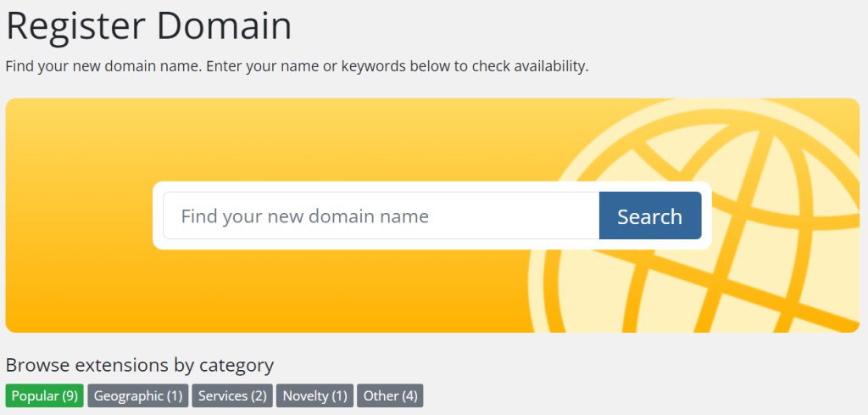Toggle the grey Other filter pill

click(x=390, y=395)
